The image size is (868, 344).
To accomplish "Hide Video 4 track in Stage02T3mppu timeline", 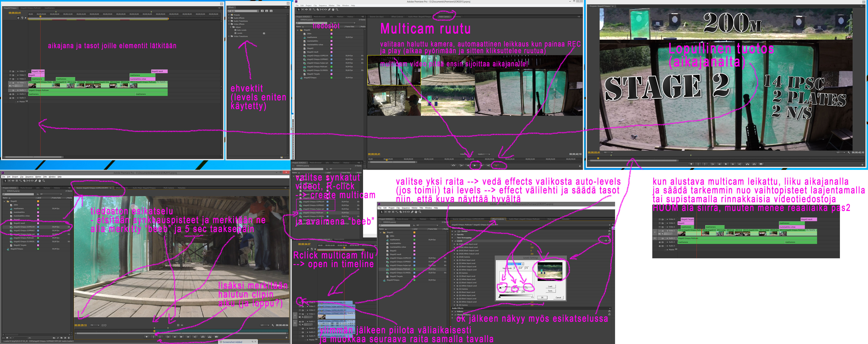I will (x=10, y=71).
